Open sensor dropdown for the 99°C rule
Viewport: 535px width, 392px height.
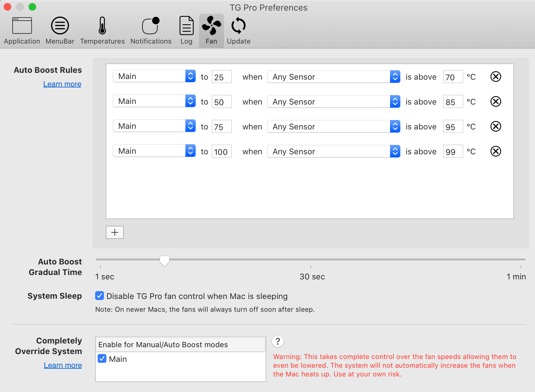tap(334, 152)
